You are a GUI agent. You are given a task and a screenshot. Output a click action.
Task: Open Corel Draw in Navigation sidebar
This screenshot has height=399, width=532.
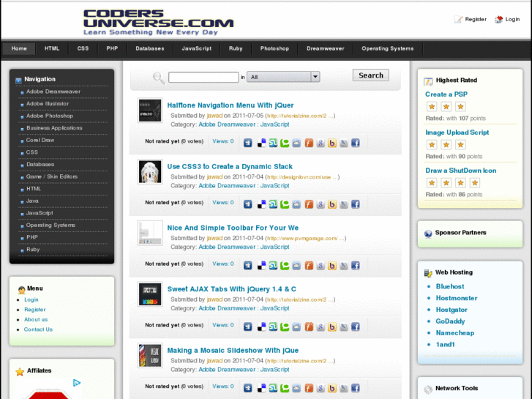tap(40, 141)
